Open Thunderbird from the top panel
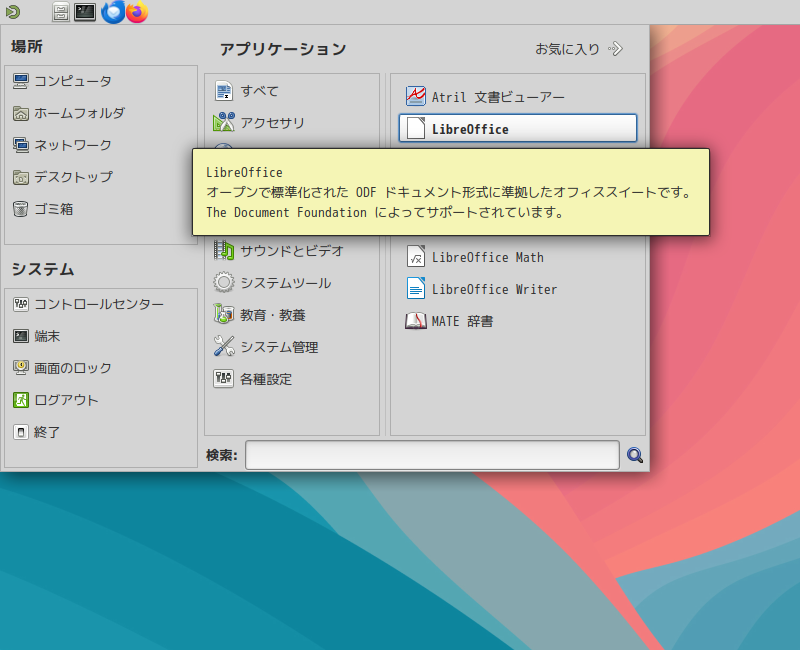 113,12
